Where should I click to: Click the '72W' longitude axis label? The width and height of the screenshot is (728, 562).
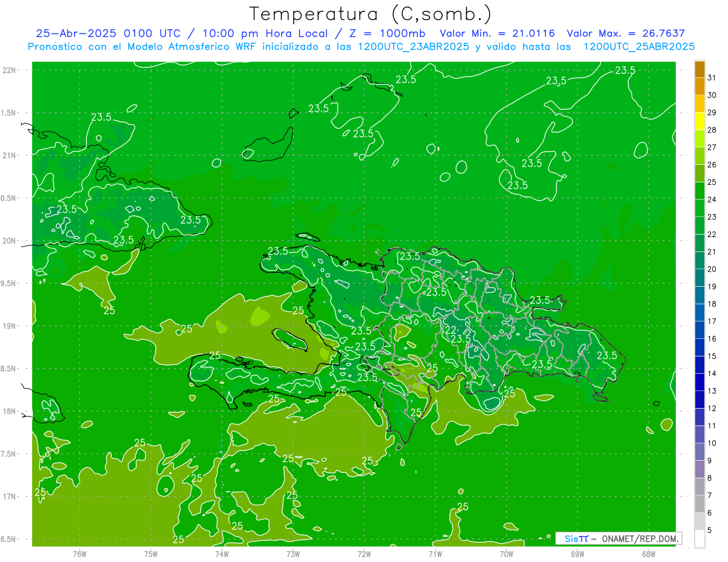364,554
